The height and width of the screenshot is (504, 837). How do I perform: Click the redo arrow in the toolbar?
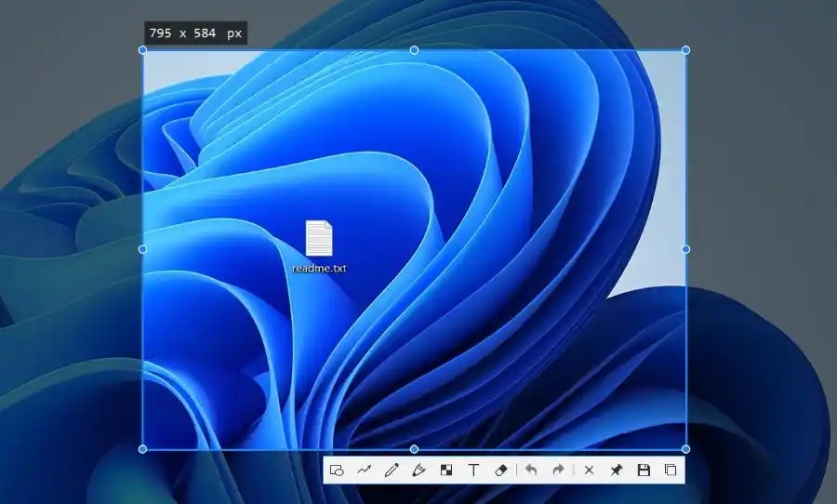point(558,471)
